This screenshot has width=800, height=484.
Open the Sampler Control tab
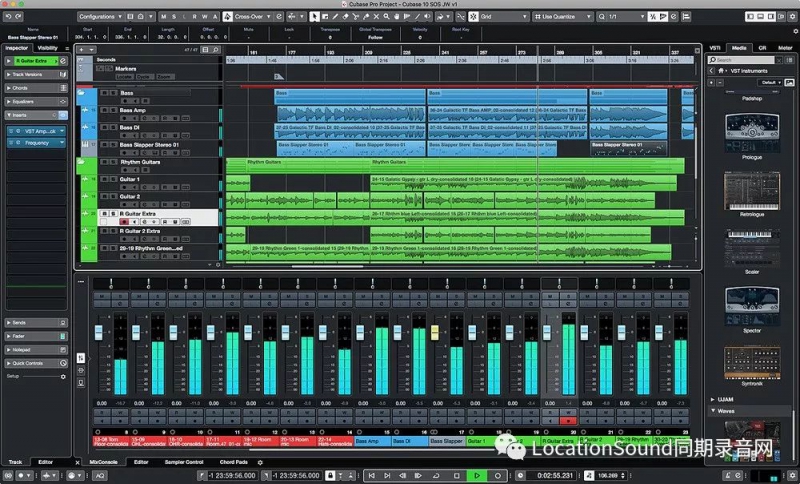(x=184, y=462)
